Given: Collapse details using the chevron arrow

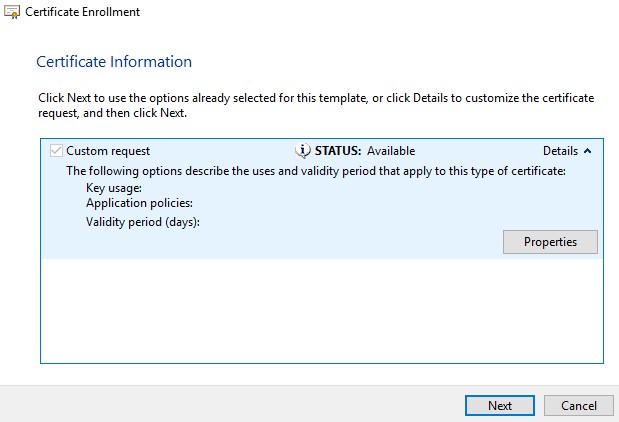Looking at the screenshot, I should click(587, 151).
